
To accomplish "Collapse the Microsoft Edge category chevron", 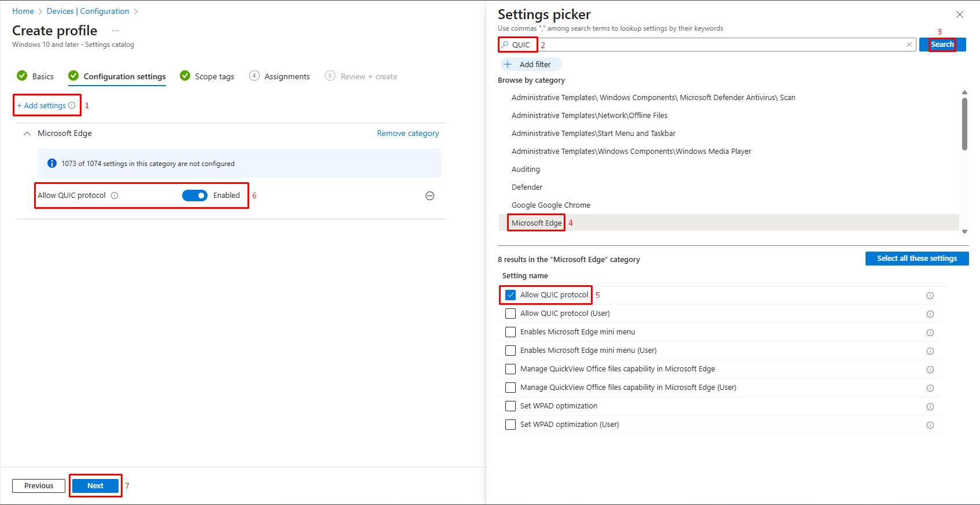I will click(27, 134).
